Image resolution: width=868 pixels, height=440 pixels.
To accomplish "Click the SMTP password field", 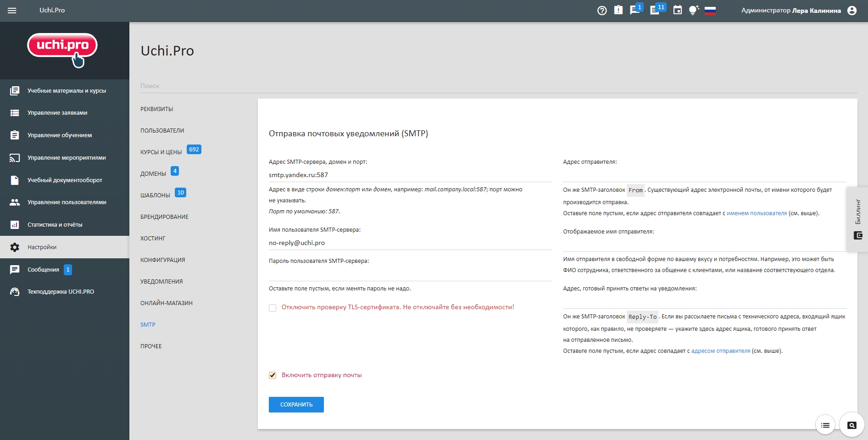I will tap(410, 274).
